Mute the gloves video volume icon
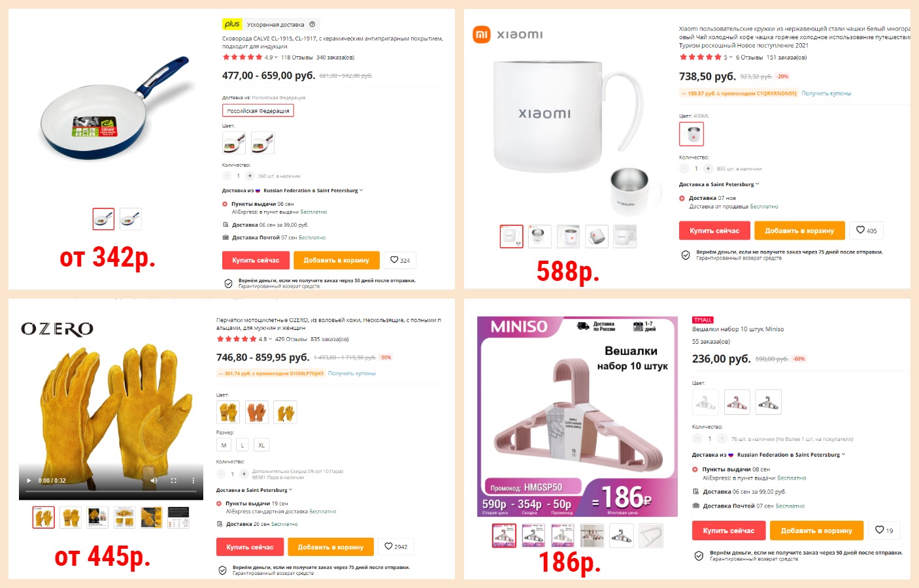 (x=154, y=481)
